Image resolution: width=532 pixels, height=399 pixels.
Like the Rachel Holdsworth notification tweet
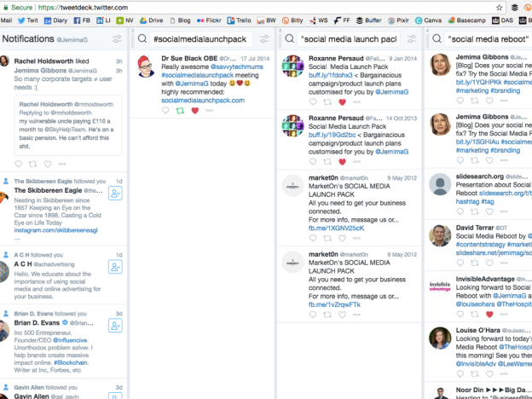pyautogui.click(x=48, y=165)
